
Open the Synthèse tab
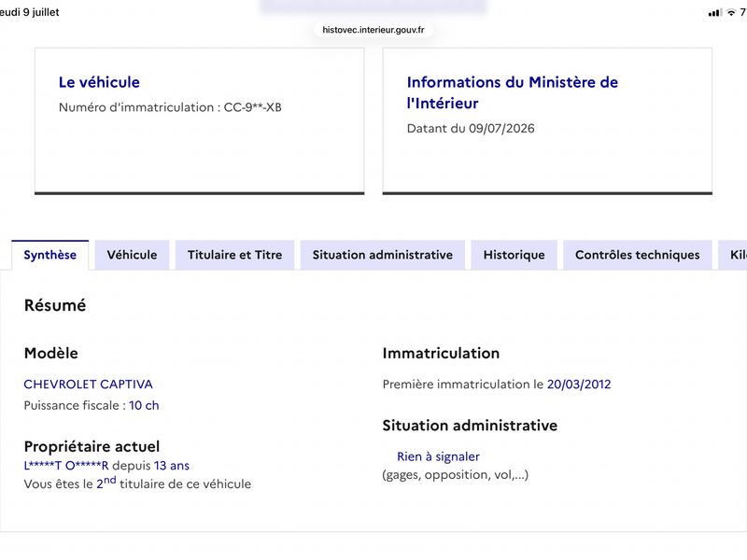tap(50, 255)
